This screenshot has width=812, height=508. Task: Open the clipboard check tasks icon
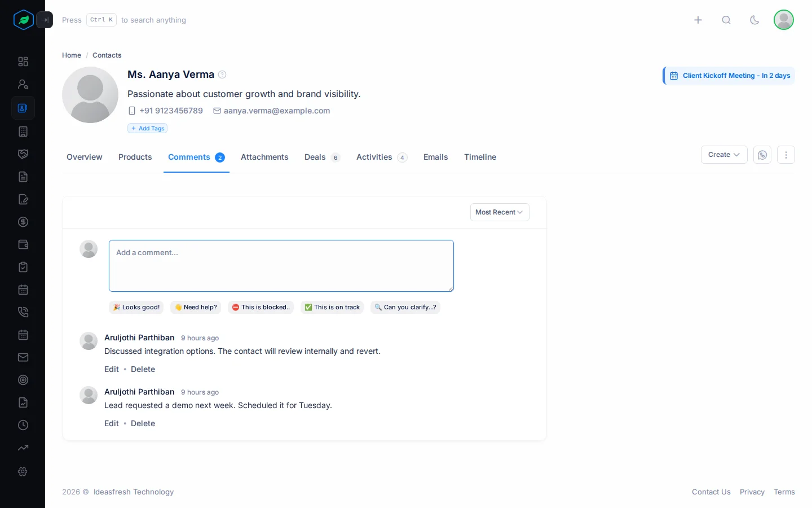[23, 267]
